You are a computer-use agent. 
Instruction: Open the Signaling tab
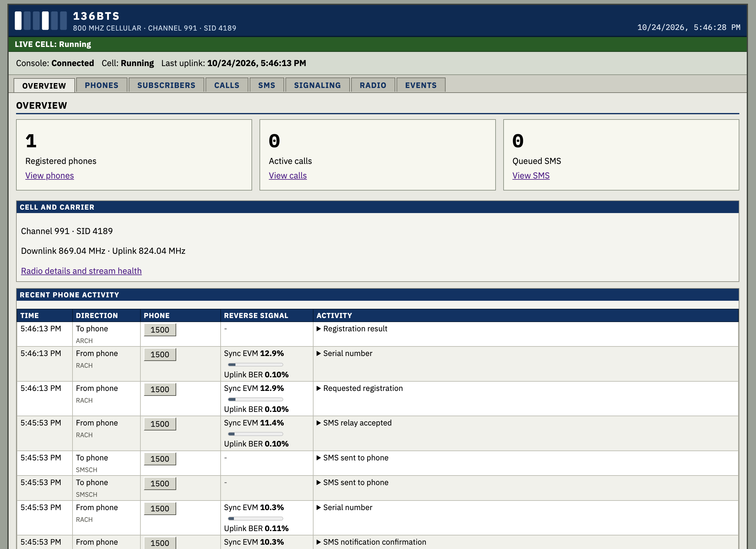click(317, 85)
